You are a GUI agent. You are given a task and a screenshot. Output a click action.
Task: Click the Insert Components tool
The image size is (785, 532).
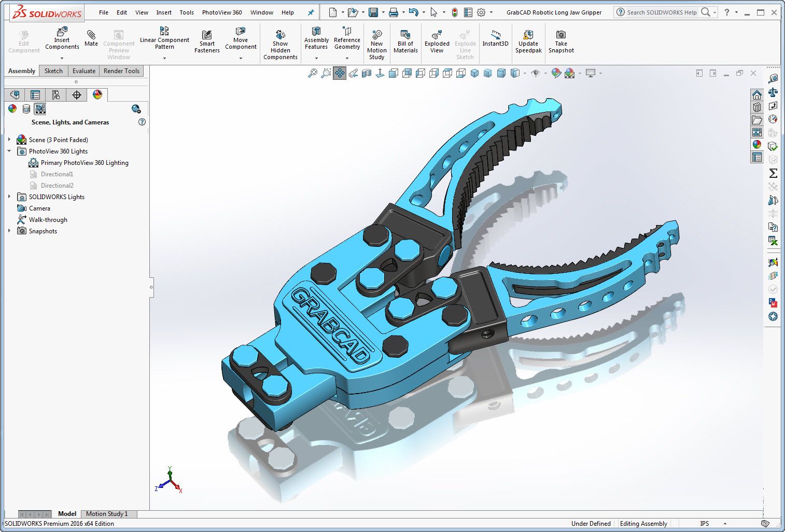point(62,39)
